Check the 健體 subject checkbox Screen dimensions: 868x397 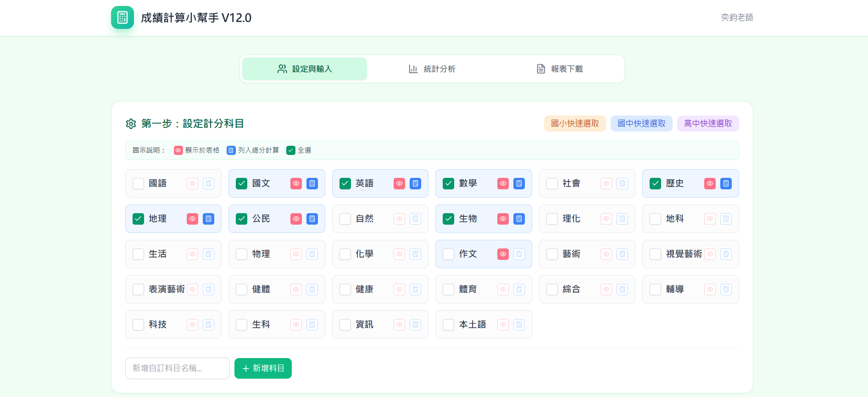pos(242,289)
